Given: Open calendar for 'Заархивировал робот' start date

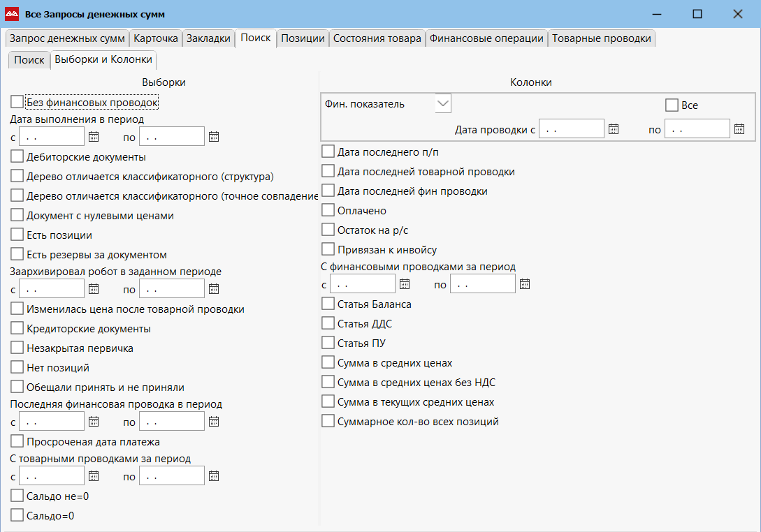Looking at the screenshot, I should [94, 289].
